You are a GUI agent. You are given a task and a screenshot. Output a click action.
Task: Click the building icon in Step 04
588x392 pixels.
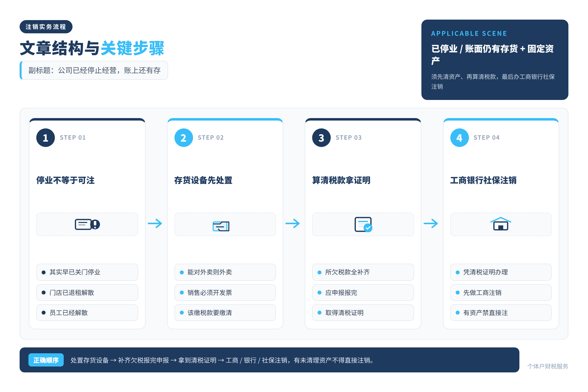(501, 223)
